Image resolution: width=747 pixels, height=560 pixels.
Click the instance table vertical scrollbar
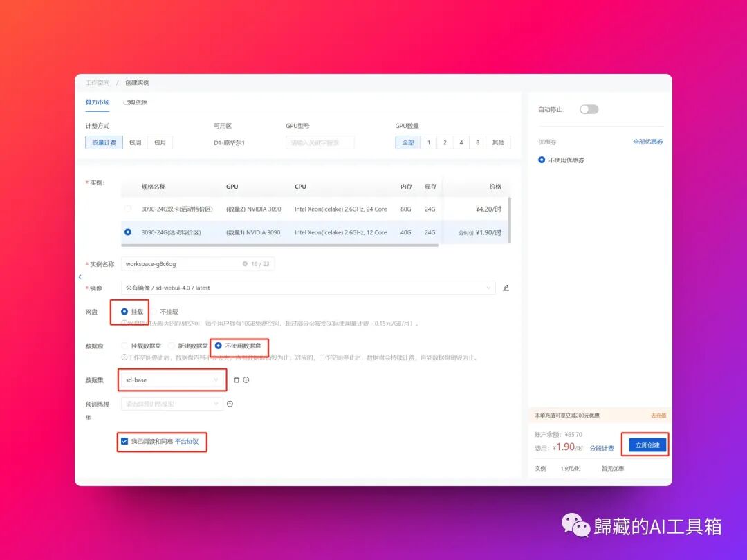coord(510,220)
